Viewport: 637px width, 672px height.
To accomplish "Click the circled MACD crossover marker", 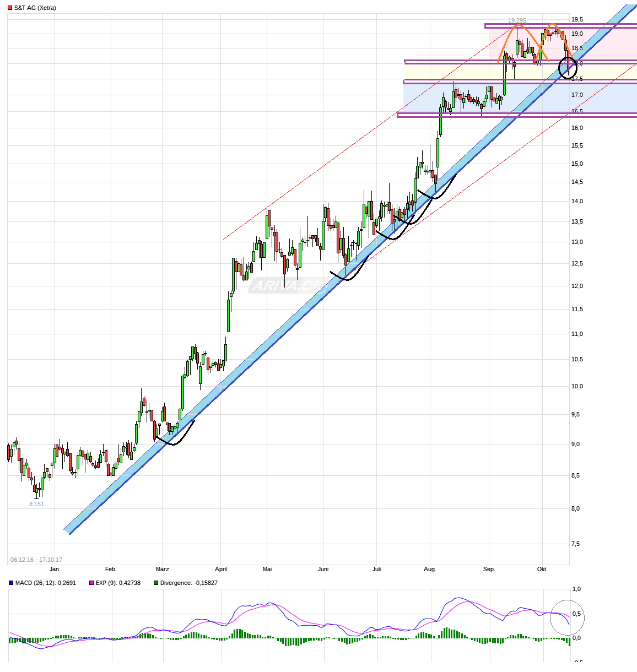I will 566,617.
